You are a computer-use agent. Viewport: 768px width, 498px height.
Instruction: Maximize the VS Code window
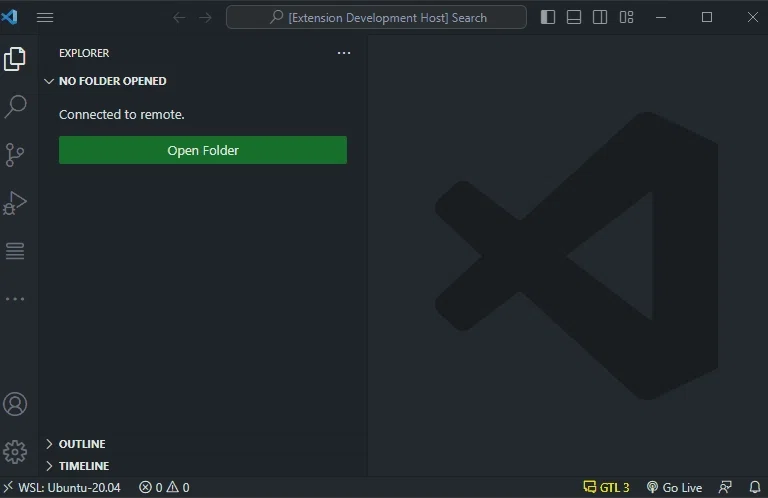(x=707, y=18)
